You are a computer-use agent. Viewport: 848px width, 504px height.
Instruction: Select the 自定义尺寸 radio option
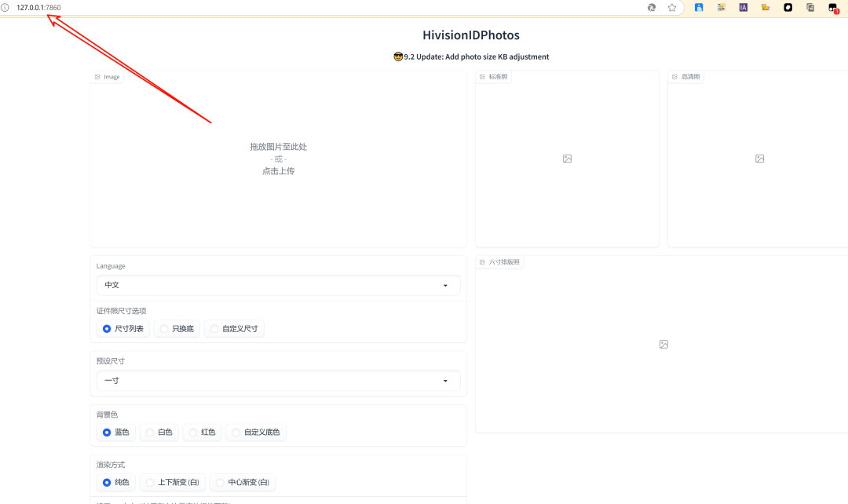coord(235,329)
